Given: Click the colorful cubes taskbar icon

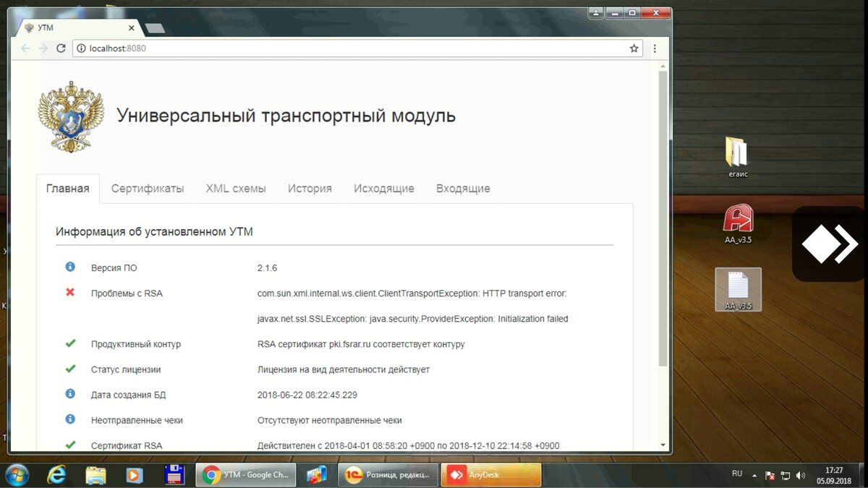Looking at the screenshot, I should tap(317, 475).
